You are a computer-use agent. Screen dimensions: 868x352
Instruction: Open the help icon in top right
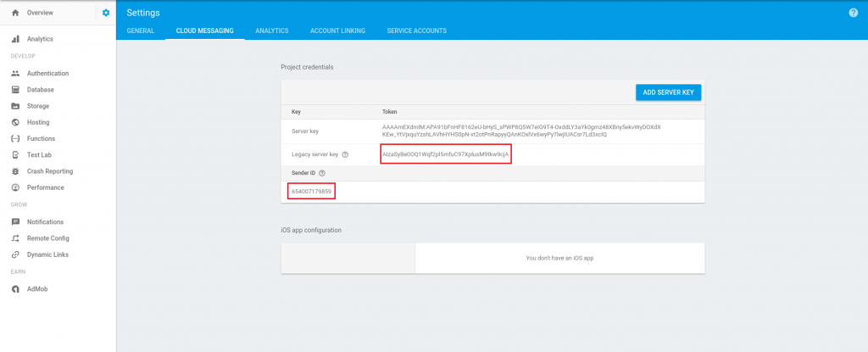click(853, 13)
